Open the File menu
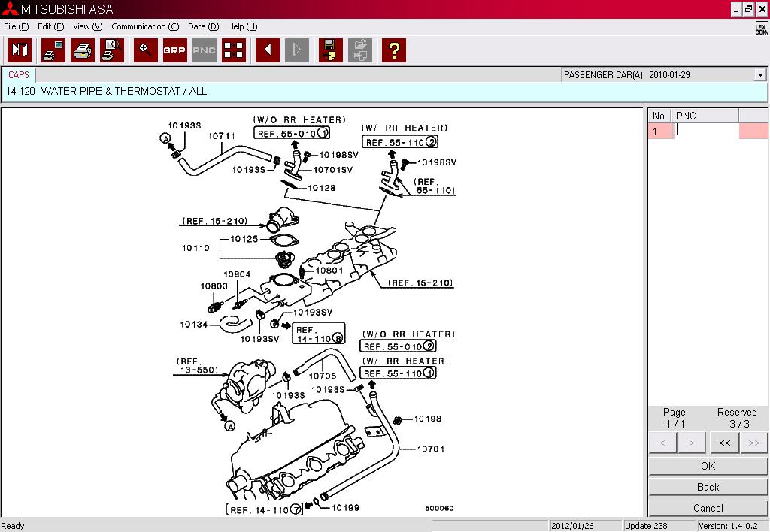Viewport: 770px width, 532px height. (x=16, y=26)
